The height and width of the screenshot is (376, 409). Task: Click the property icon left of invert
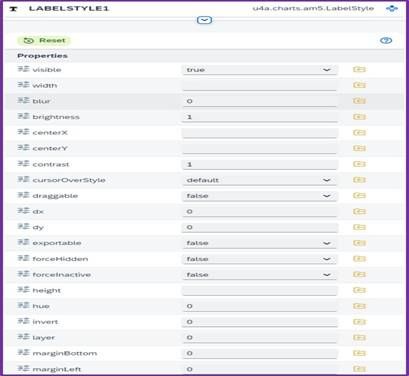click(x=23, y=321)
